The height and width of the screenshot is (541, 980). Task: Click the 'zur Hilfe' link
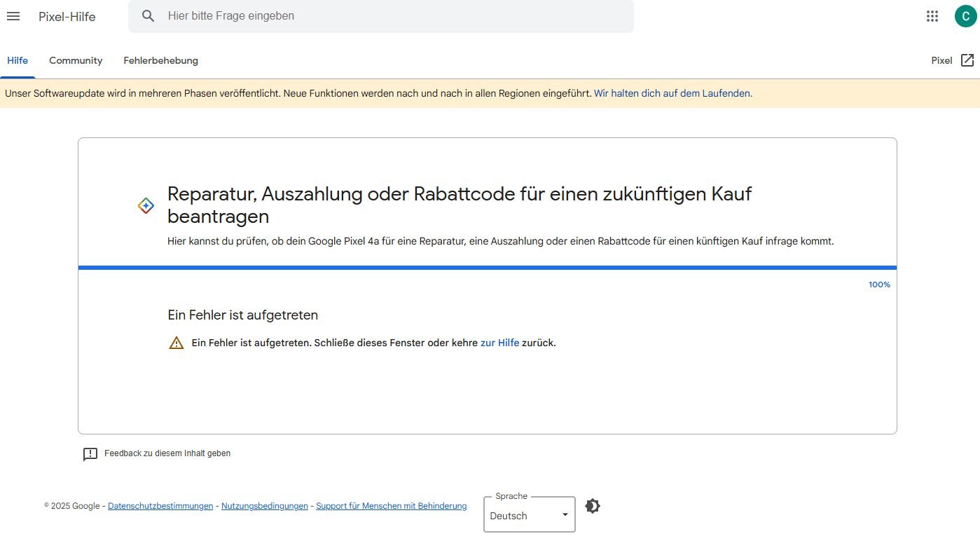click(x=499, y=343)
